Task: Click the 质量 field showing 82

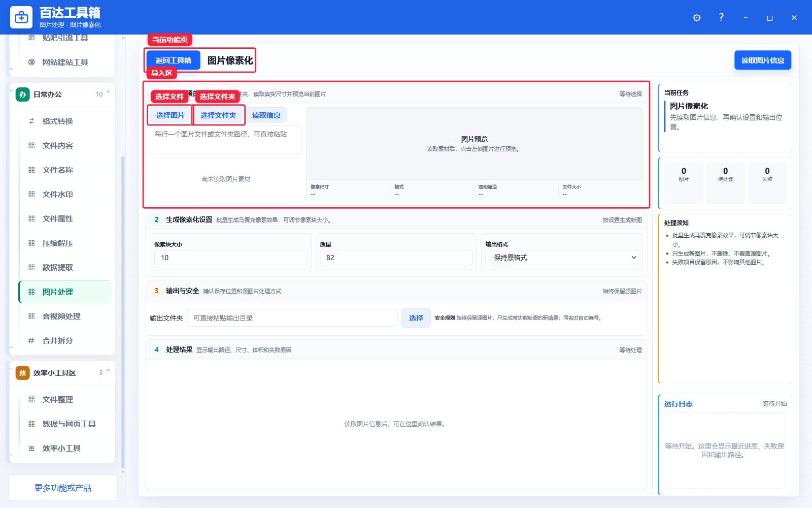Action: [396, 258]
